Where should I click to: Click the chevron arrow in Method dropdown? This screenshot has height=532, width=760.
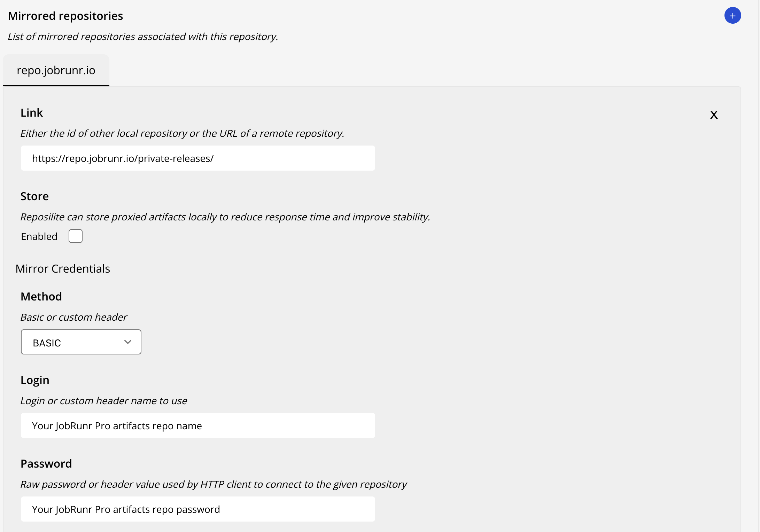pyautogui.click(x=128, y=342)
